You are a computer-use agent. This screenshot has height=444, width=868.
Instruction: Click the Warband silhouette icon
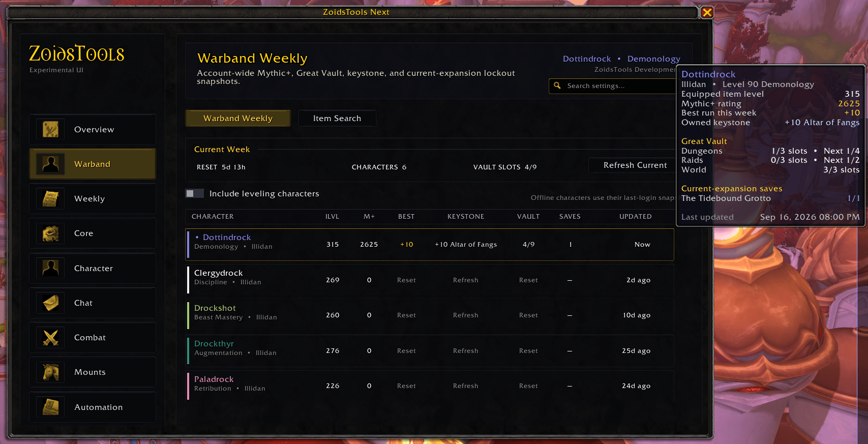50,164
